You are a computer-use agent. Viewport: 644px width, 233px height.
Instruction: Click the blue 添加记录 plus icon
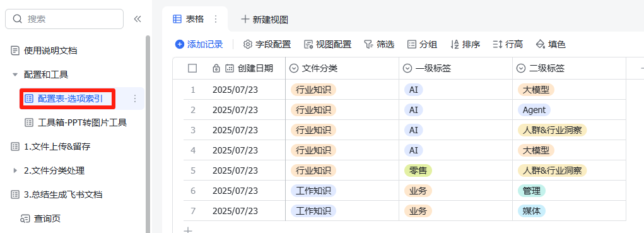coord(180,44)
